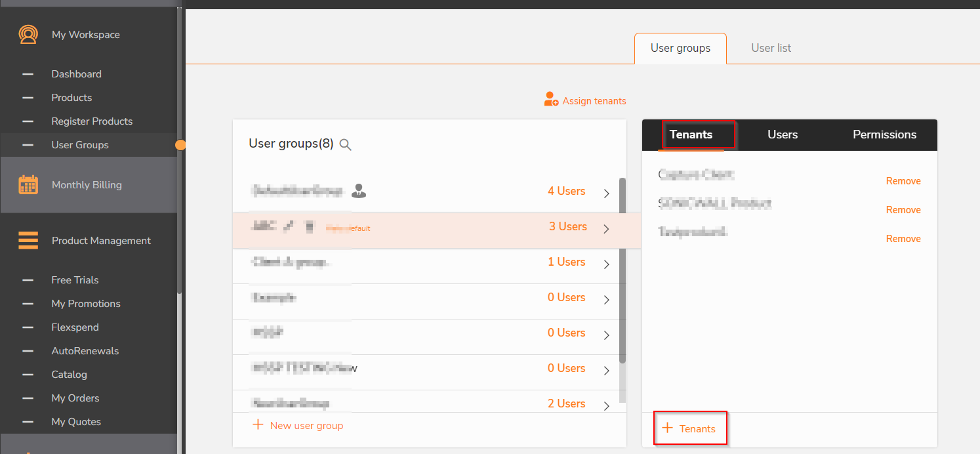The image size is (980, 454).
Task: Click the orange dot on the sidebar edge
Action: (x=181, y=145)
